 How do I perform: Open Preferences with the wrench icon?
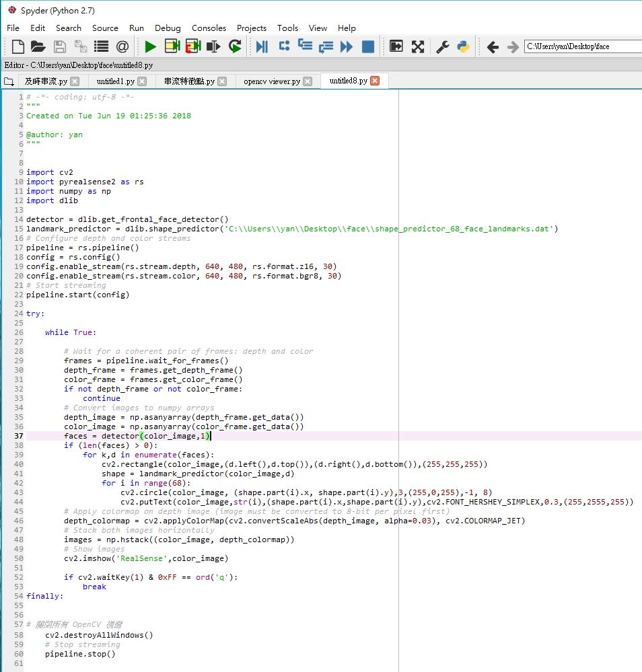442,46
